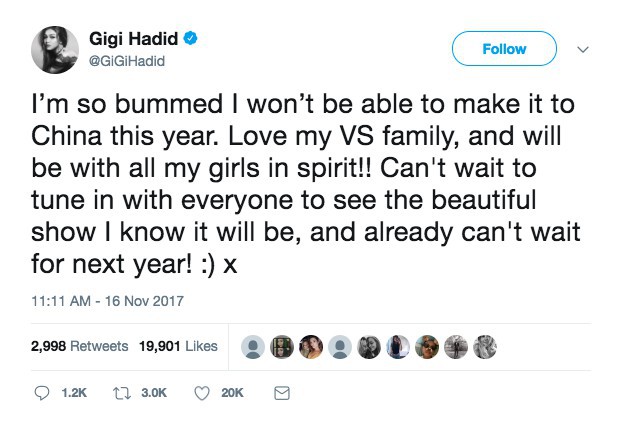Click the second liker avatar in the row
The width and height of the screenshot is (623, 423).
(x=283, y=347)
